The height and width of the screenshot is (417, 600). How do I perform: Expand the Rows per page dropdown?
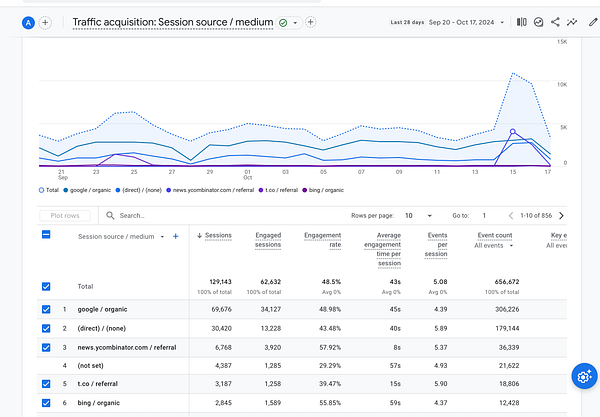[x=420, y=215]
